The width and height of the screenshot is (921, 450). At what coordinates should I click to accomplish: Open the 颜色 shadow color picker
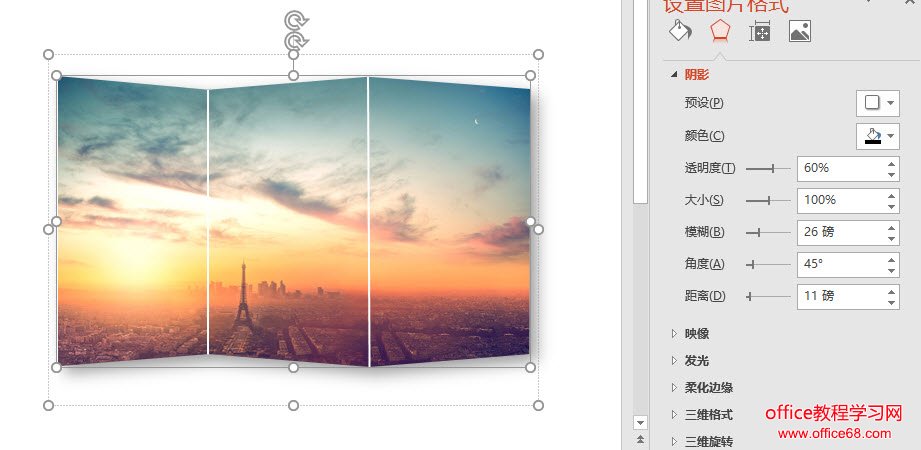(878, 136)
